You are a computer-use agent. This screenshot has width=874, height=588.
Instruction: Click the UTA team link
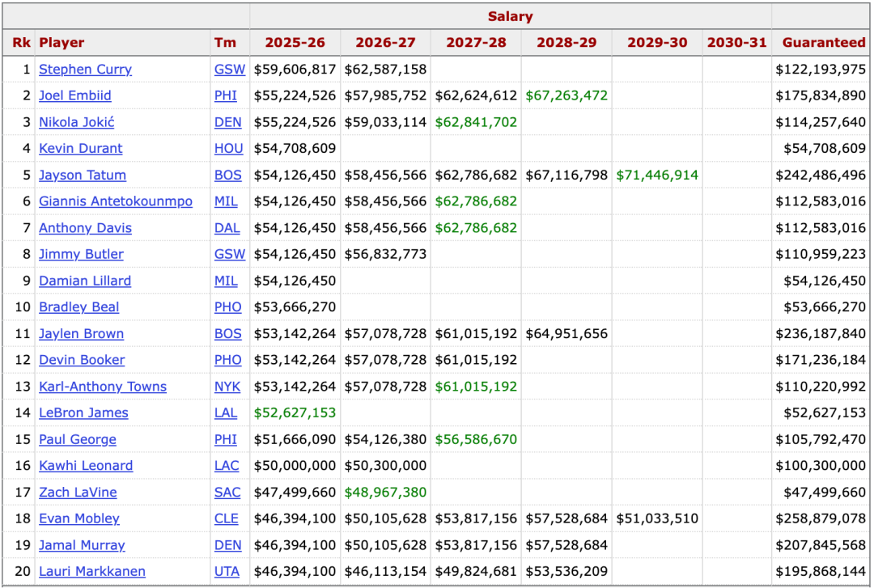click(227, 571)
